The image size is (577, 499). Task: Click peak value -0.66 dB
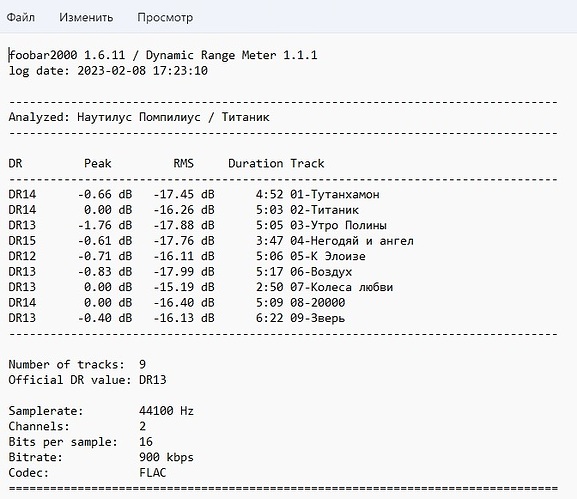[105, 194]
